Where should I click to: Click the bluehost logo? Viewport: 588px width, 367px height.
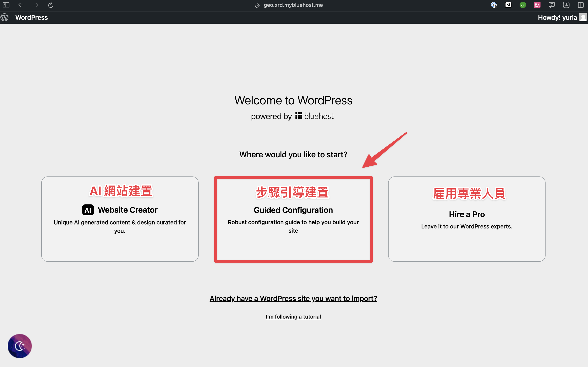coord(315,116)
